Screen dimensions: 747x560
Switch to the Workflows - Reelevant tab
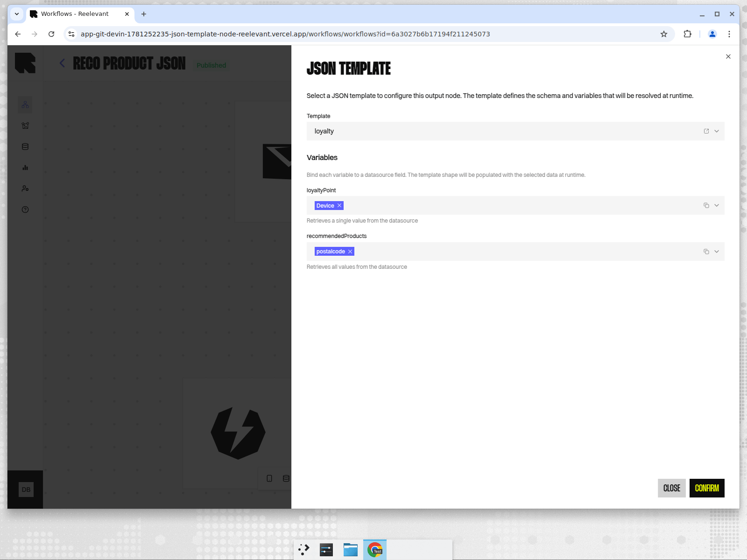pos(75,14)
